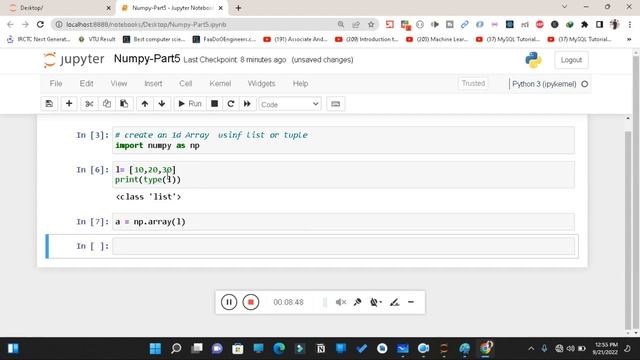Rename the notebook title Numpy-Part5
This screenshot has height=360, width=640.
click(147, 59)
